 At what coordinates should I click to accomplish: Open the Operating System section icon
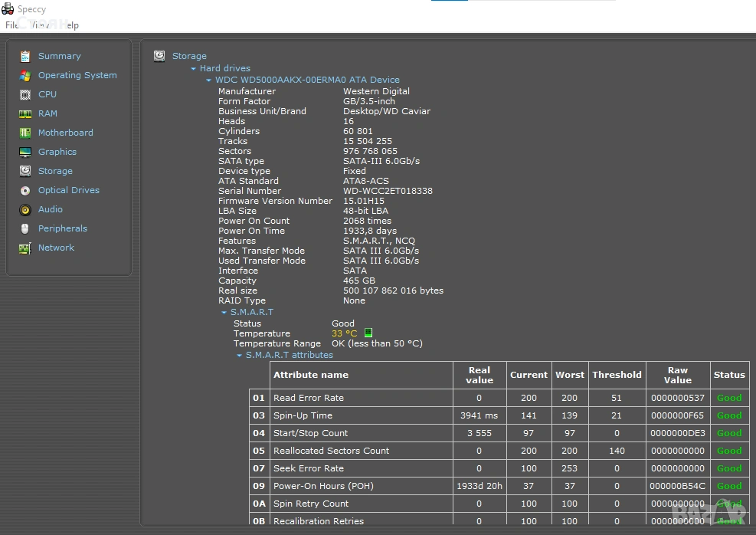coord(25,75)
